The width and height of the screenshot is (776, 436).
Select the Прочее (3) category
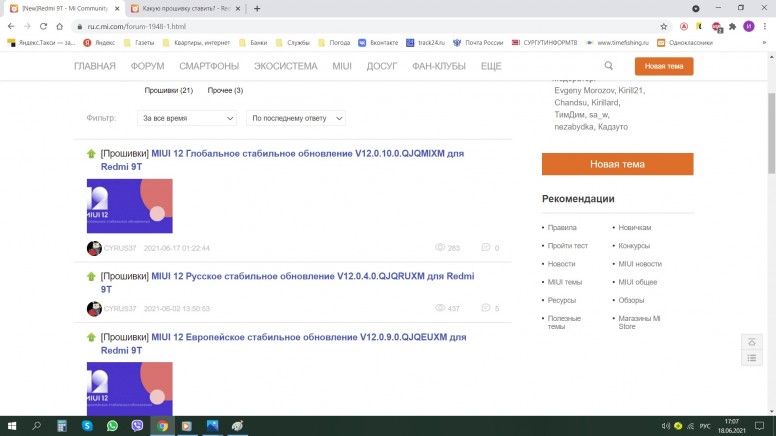(225, 91)
